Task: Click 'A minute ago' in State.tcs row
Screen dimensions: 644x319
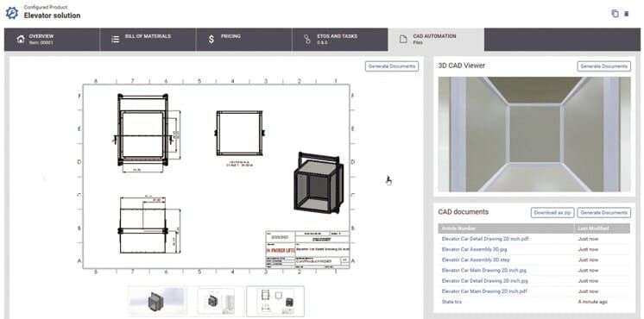Action: (593, 302)
